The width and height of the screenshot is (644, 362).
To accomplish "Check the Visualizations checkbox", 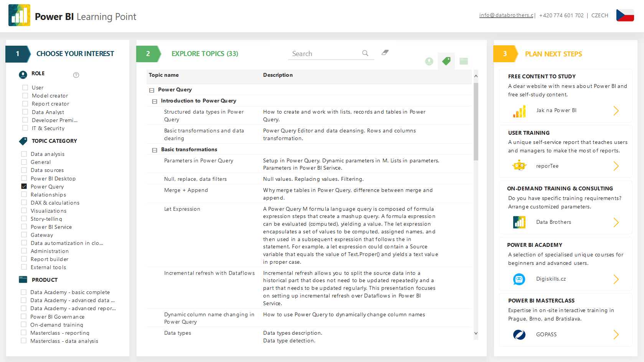I will 24,210.
